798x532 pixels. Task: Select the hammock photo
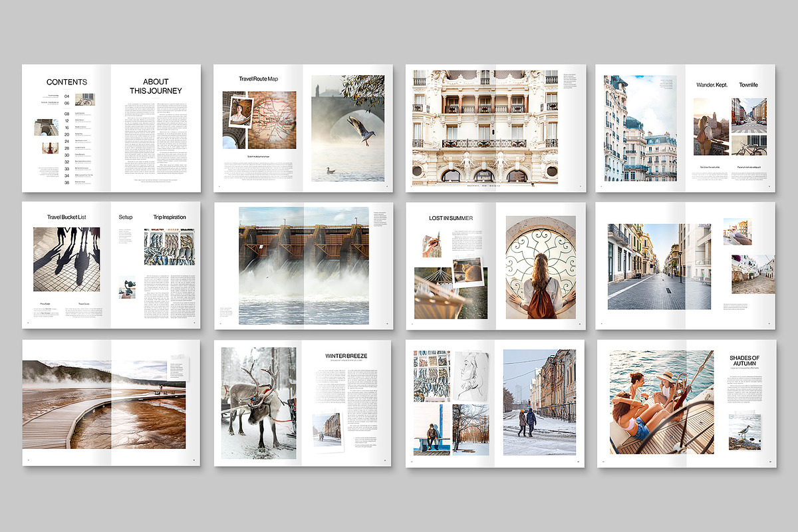[450, 293]
